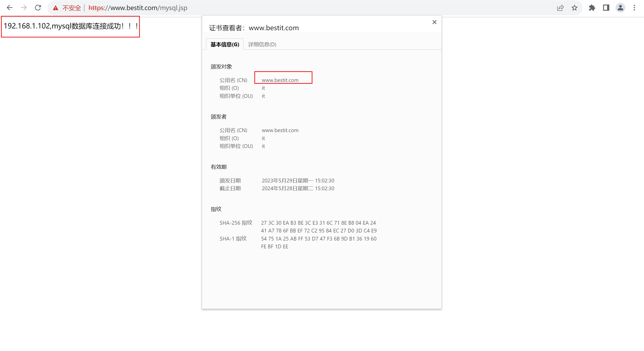Click the 有效期 section heading
Image resolution: width=644 pixels, height=351 pixels.
[219, 167]
